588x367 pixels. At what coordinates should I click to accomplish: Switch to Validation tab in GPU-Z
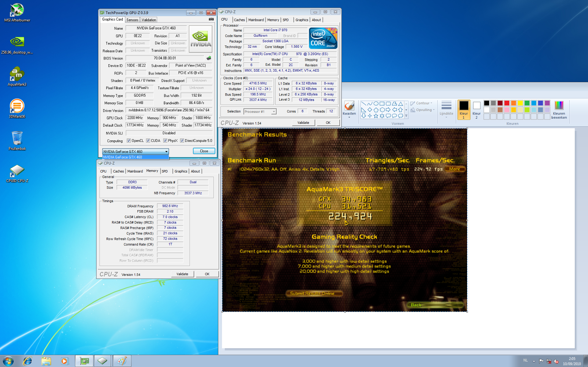pos(149,20)
